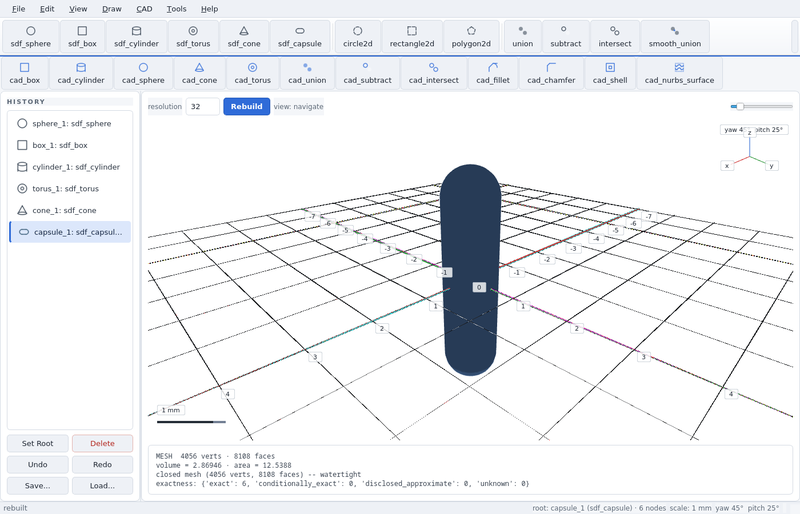This screenshot has height=514, width=800.
Task: Add a cad_cone primitive
Action: tap(199, 74)
